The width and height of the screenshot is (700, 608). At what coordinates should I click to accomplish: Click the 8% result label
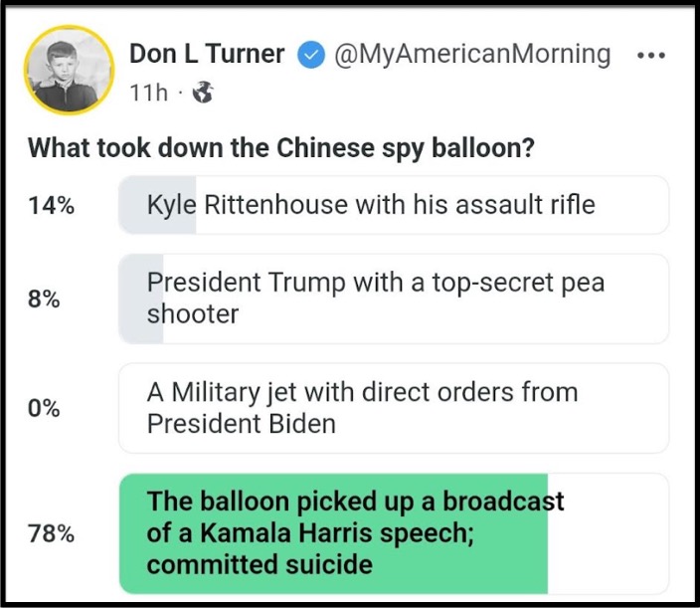coord(45,299)
